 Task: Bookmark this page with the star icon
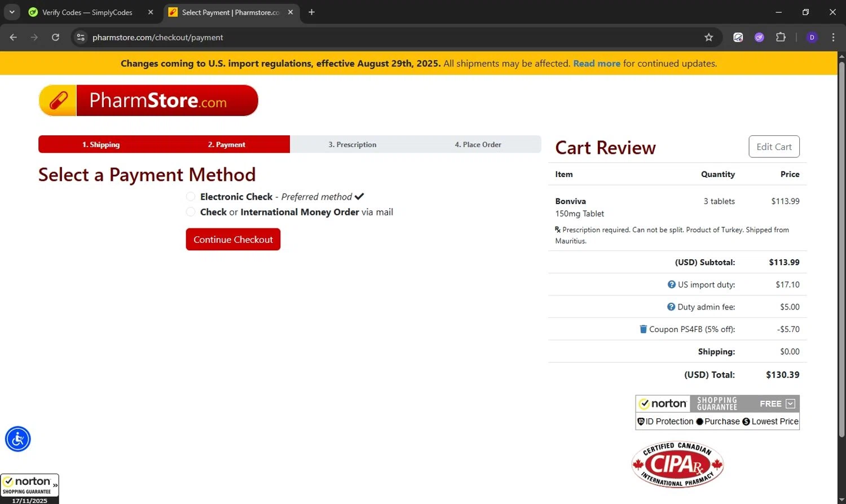[x=709, y=37]
